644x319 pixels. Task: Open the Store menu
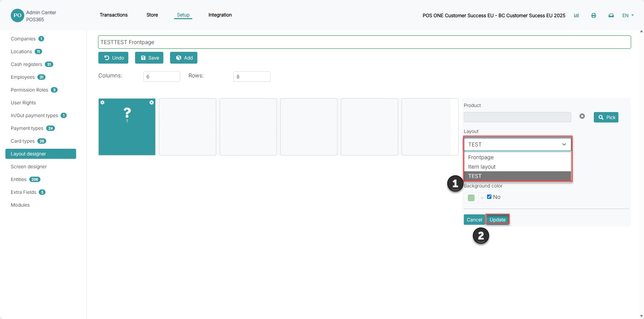[152, 15]
